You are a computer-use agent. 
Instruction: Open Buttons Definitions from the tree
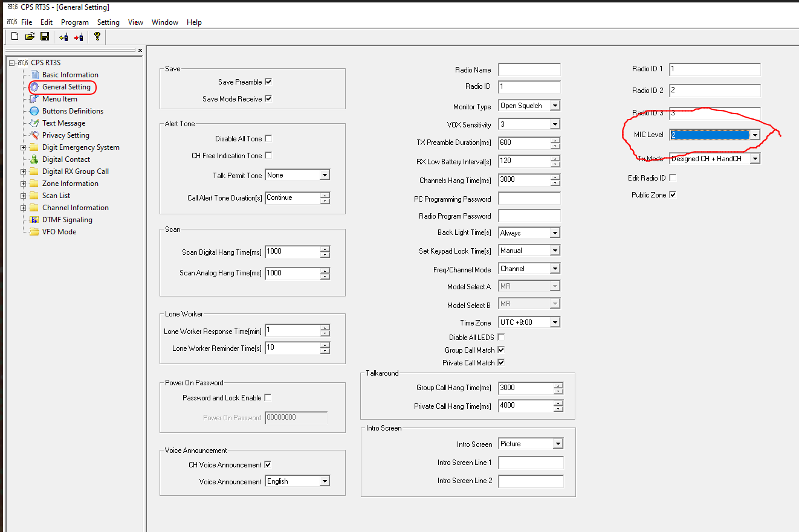click(x=73, y=111)
